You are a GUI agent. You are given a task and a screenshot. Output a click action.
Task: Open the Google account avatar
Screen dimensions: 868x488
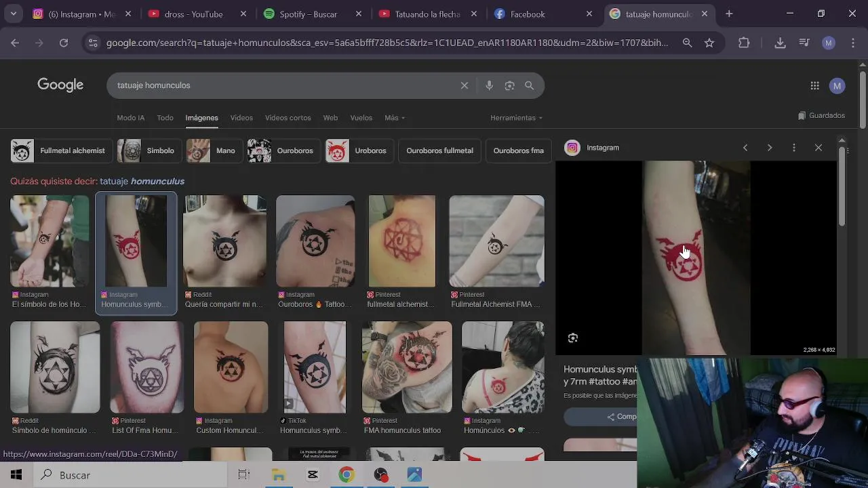(x=837, y=85)
